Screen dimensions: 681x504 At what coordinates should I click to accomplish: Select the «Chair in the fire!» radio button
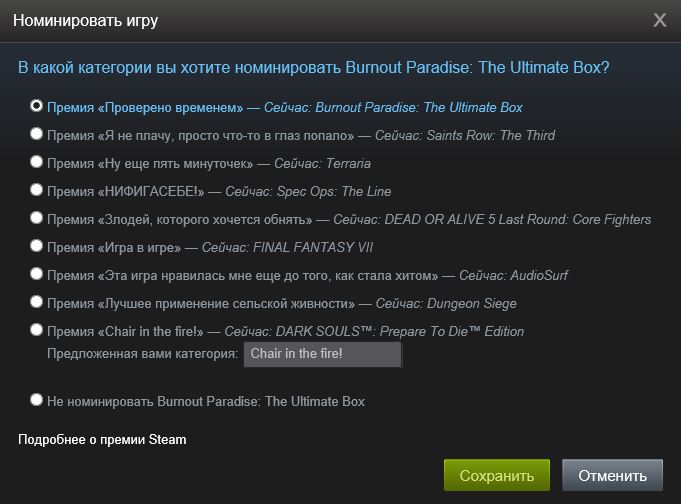(x=37, y=329)
